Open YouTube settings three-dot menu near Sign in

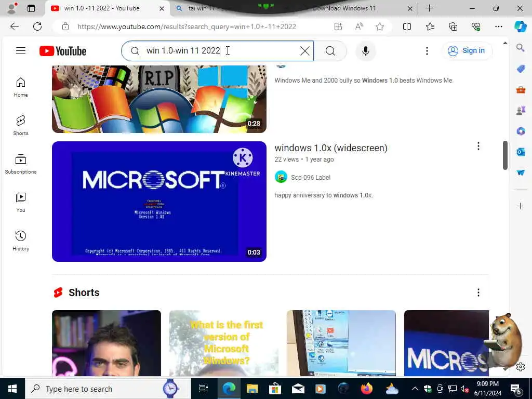pyautogui.click(x=427, y=51)
